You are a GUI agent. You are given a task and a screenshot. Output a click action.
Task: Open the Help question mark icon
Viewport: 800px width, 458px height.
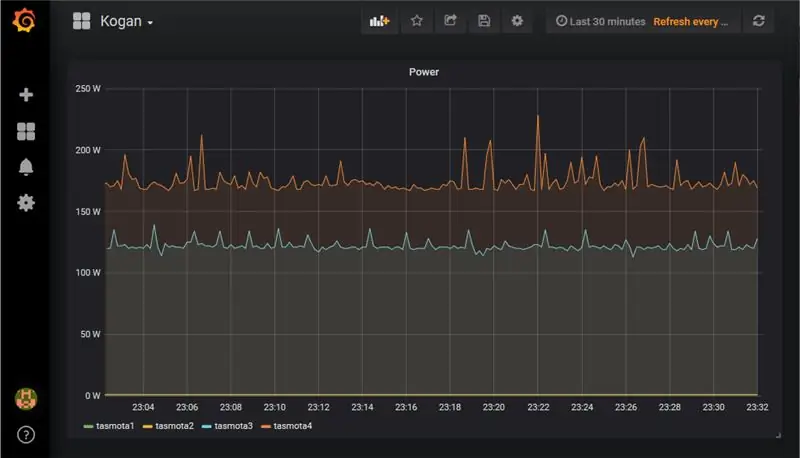tap(26, 435)
